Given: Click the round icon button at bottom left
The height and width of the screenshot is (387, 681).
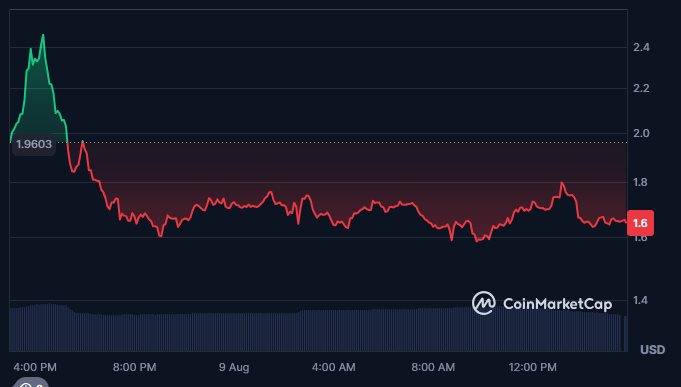Looking at the screenshot, I should click(30, 383).
